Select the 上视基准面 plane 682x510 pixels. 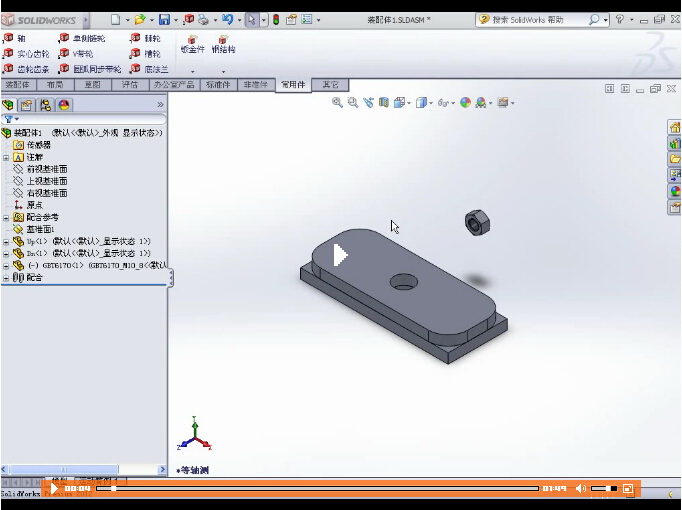tap(40, 181)
